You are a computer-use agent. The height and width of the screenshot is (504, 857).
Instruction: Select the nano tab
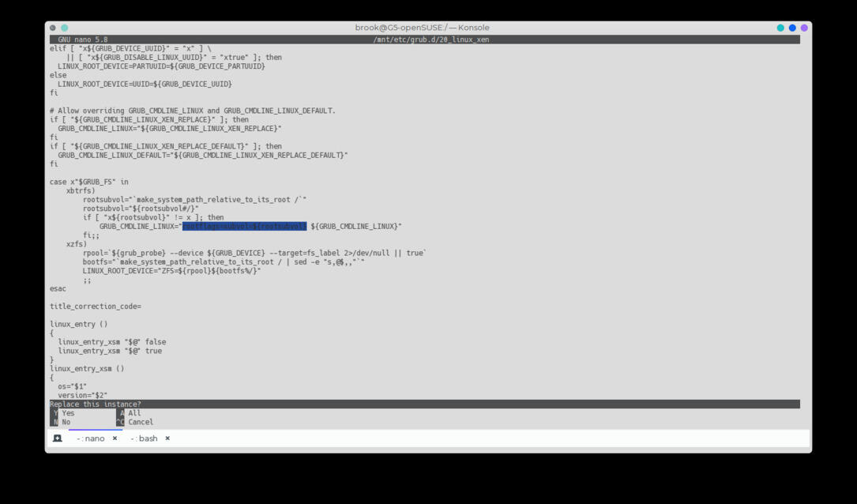coord(91,438)
